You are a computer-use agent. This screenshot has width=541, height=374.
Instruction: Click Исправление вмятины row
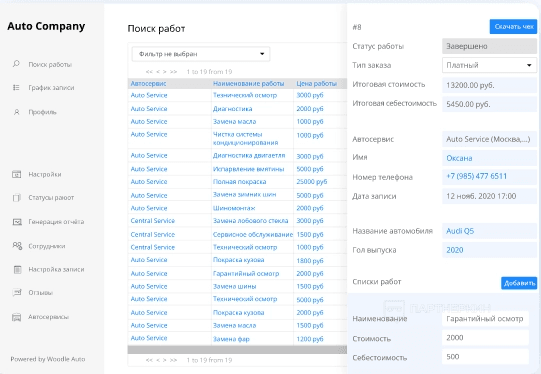237,169
